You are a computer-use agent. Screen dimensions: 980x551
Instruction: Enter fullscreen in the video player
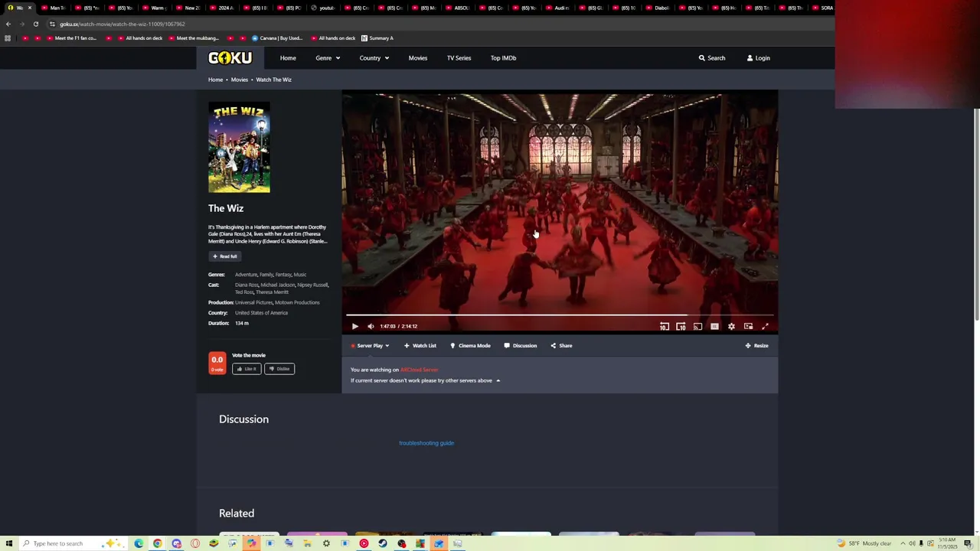(x=765, y=326)
